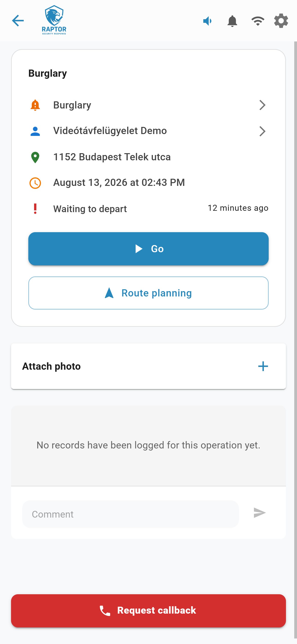297x644 pixels.
Task: Go back using the arrow icon
Action: pyautogui.click(x=18, y=20)
